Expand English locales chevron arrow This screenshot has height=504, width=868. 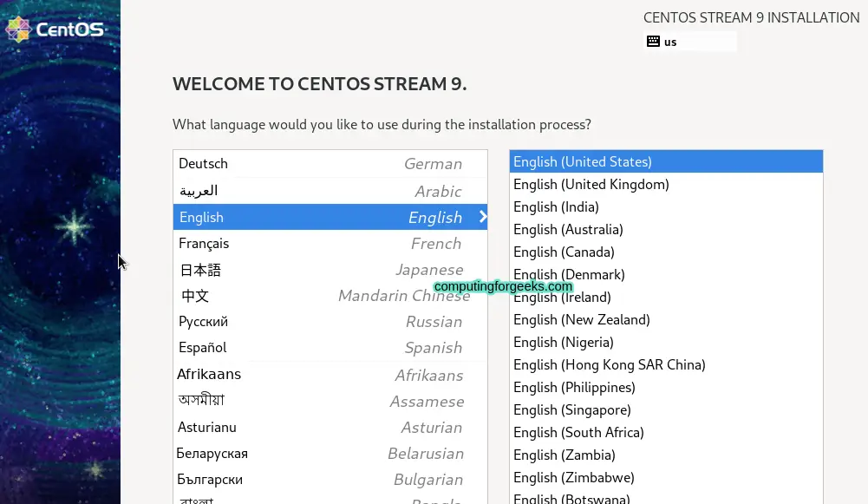[483, 217]
